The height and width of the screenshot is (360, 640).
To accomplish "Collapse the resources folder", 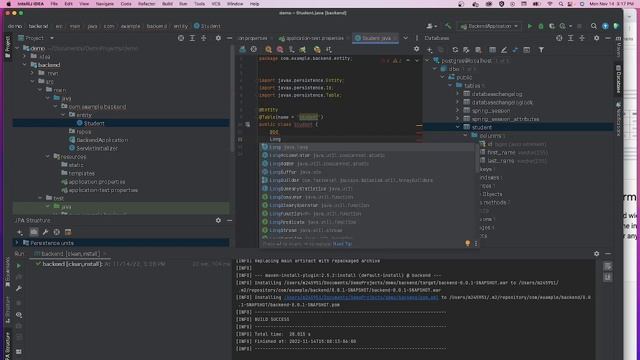I will click(48, 157).
